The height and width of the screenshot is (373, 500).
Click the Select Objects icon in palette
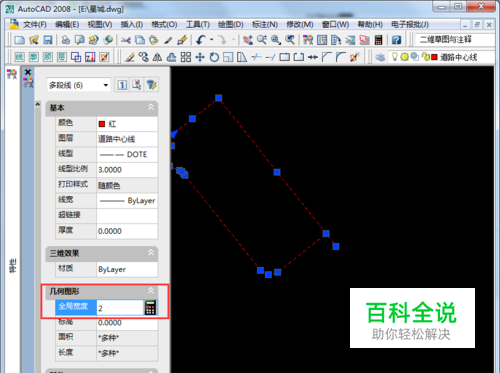tap(136, 85)
